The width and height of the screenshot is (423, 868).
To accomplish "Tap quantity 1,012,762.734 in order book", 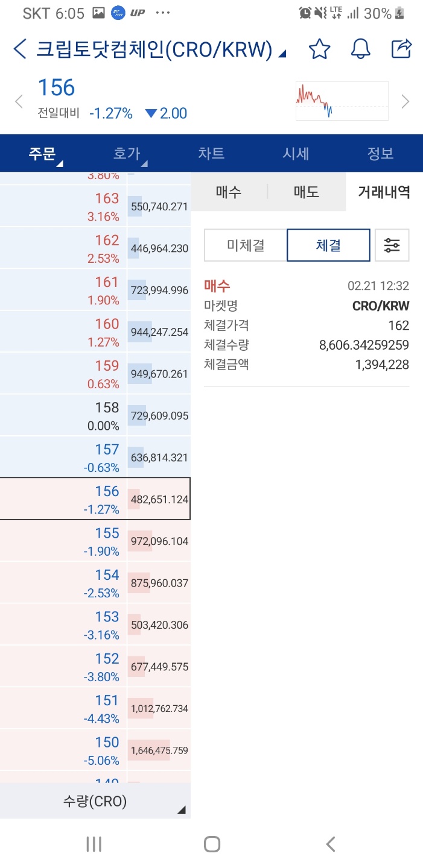I will click(159, 709).
